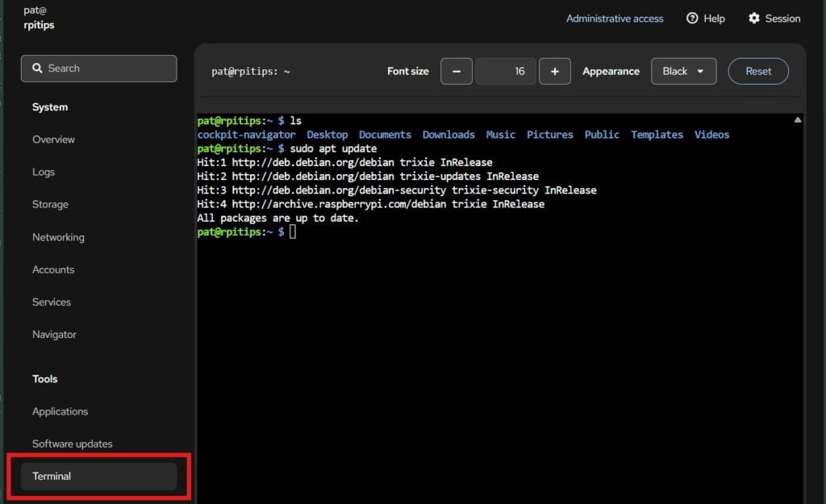Open the Session gear menu

[x=774, y=19]
